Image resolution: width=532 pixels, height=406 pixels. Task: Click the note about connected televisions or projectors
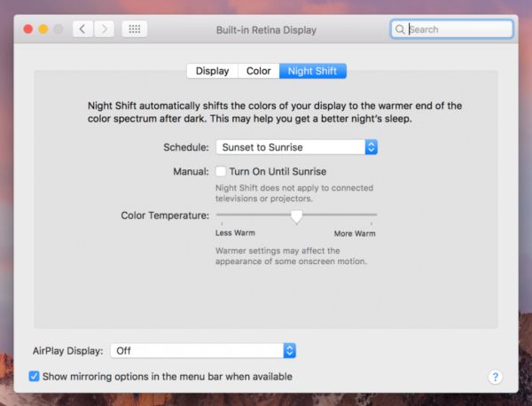(x=294, y=193)
